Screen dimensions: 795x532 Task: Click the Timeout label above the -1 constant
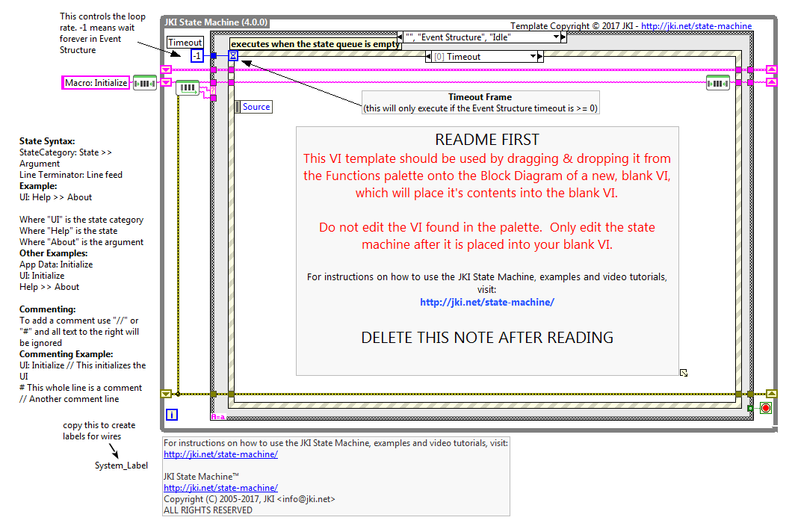pyautogui.click(x=185, y=43)
